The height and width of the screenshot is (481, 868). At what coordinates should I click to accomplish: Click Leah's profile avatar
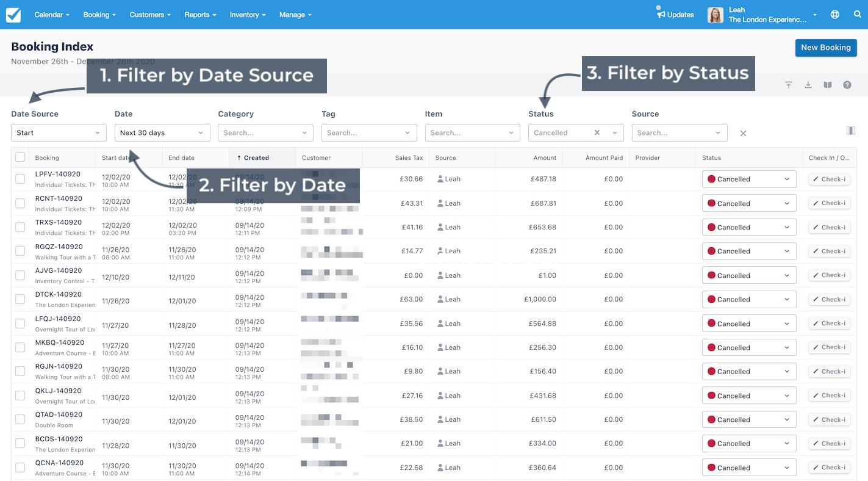coord(715,15)
